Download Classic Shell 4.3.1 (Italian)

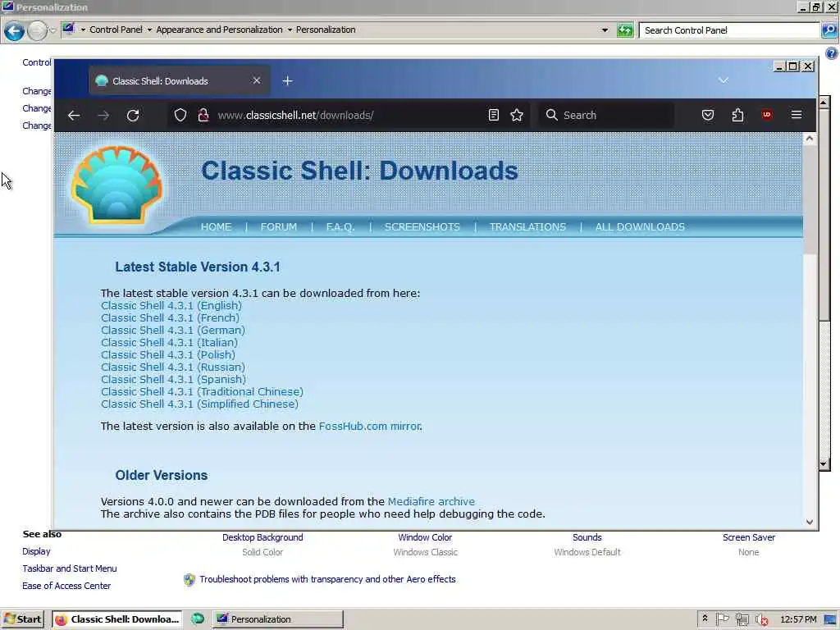click(x=169, y=342)
